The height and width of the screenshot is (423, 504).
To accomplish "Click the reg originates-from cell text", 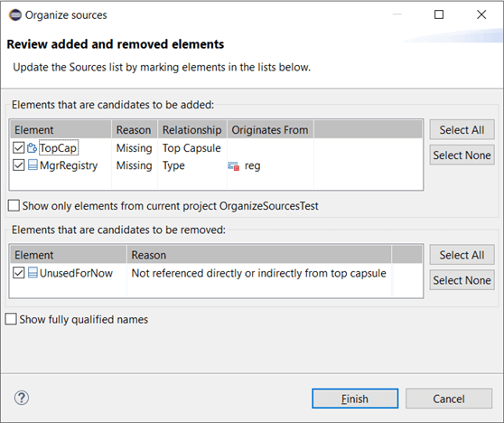I will pos(252,166).
